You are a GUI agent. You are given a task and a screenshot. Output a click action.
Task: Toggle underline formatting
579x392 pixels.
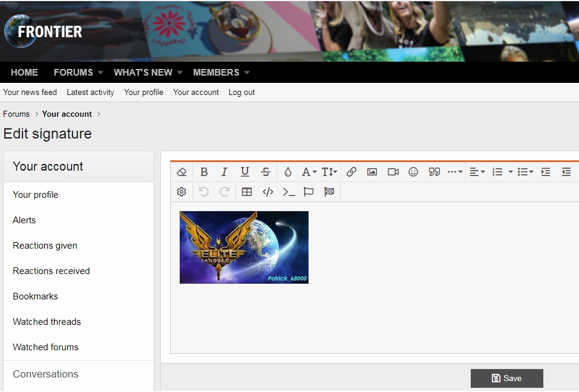(245, 172)
